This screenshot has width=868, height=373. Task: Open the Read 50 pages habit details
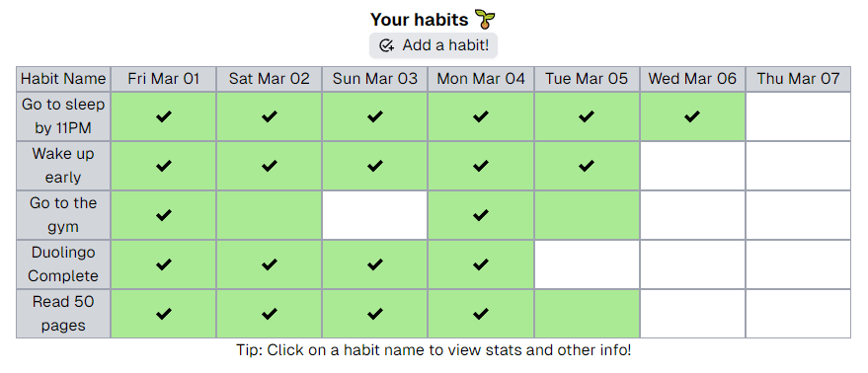tap(63, 313)
